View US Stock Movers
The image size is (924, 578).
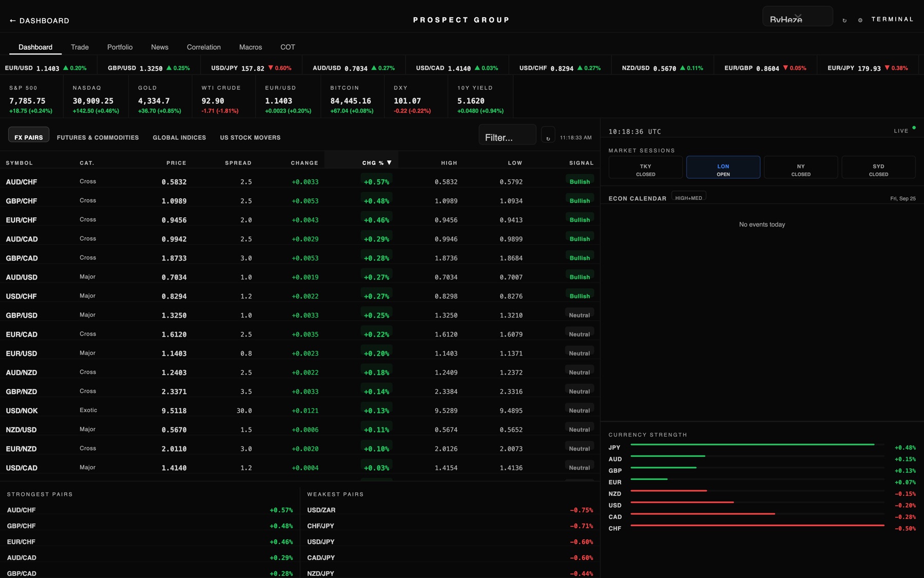point(250,137)
